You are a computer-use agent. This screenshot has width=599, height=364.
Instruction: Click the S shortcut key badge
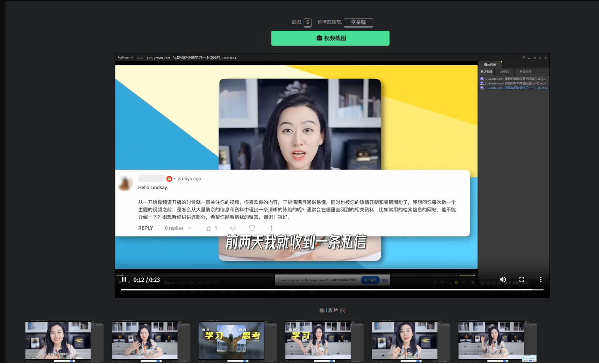click(x=308, y=22)
